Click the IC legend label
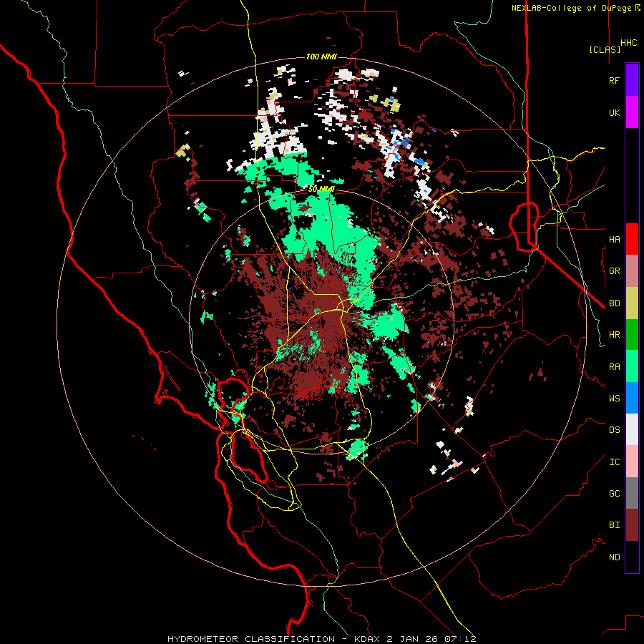Screen dimensions: 644x644 click(614, 462)
